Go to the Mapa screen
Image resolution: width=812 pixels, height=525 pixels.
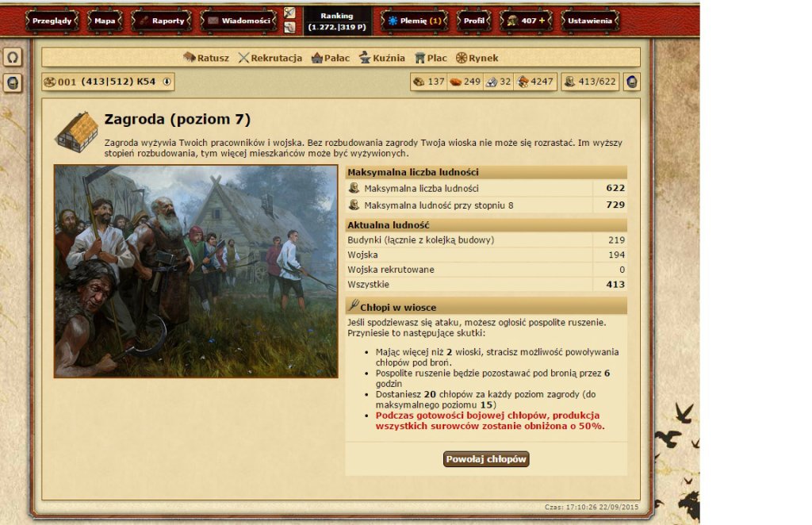(x=105, y=21)
